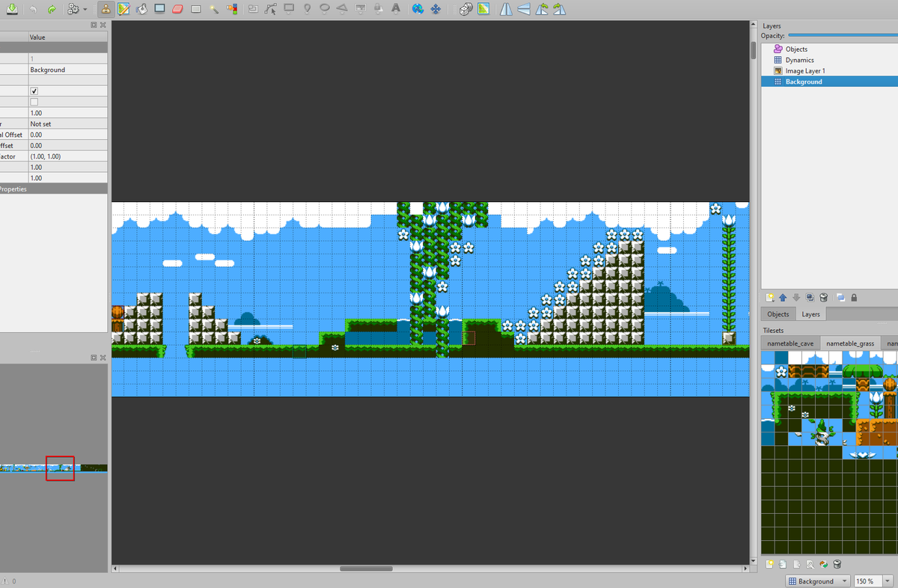
Task: Click the green Redo arrow
Action: (52, 9)
